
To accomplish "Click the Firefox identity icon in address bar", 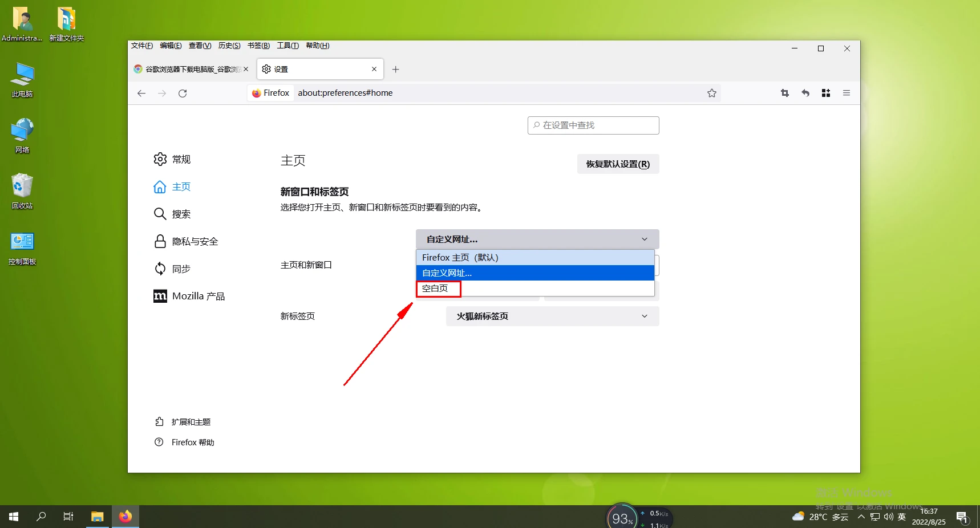I will coord(271,93).
